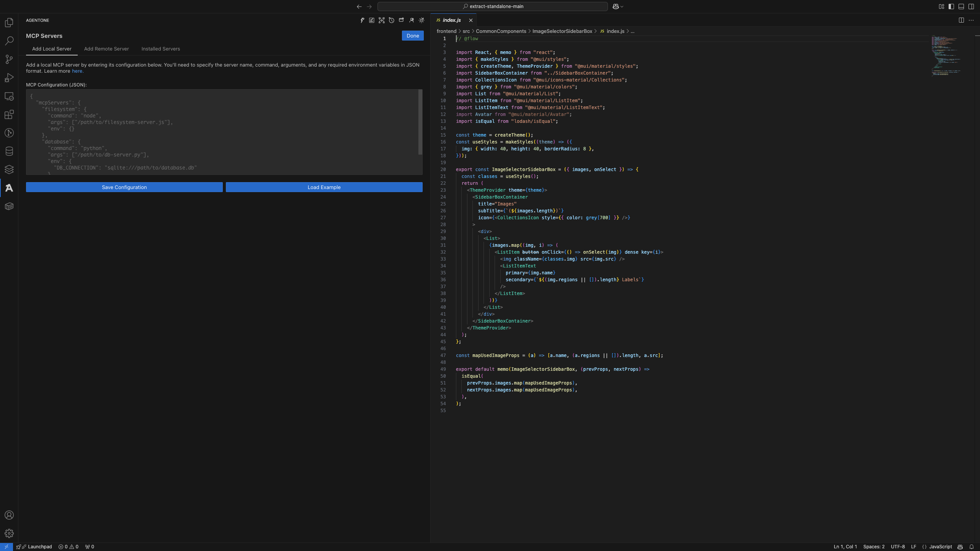Open the Explorer view in activity bar

[x=9, y=23]
